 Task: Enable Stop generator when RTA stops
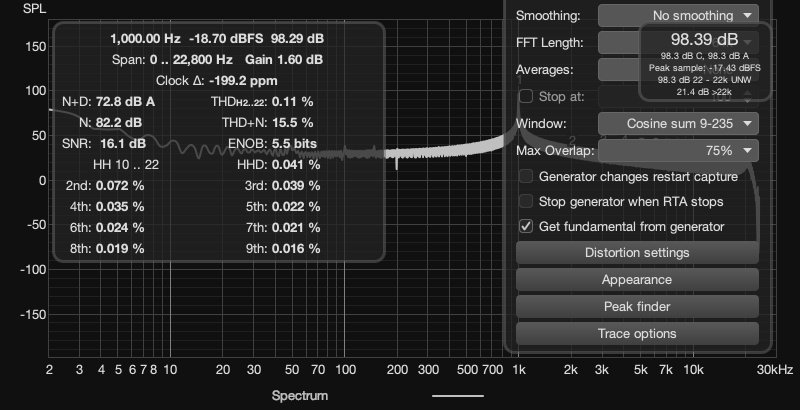(527, 202)
